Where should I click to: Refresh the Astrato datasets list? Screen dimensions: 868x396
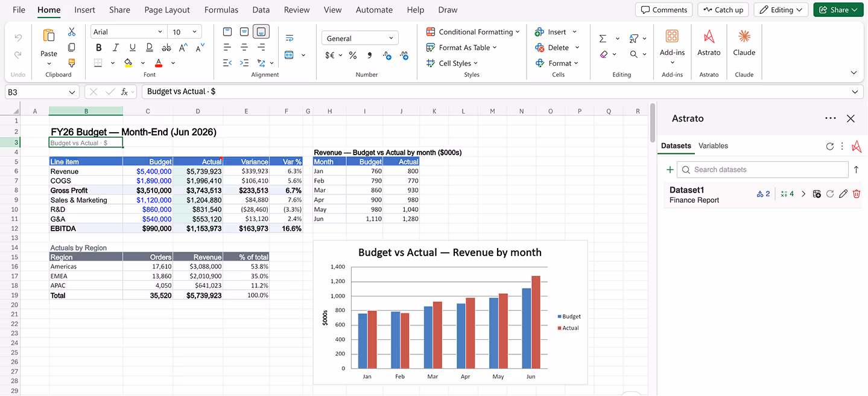[829, 146]
